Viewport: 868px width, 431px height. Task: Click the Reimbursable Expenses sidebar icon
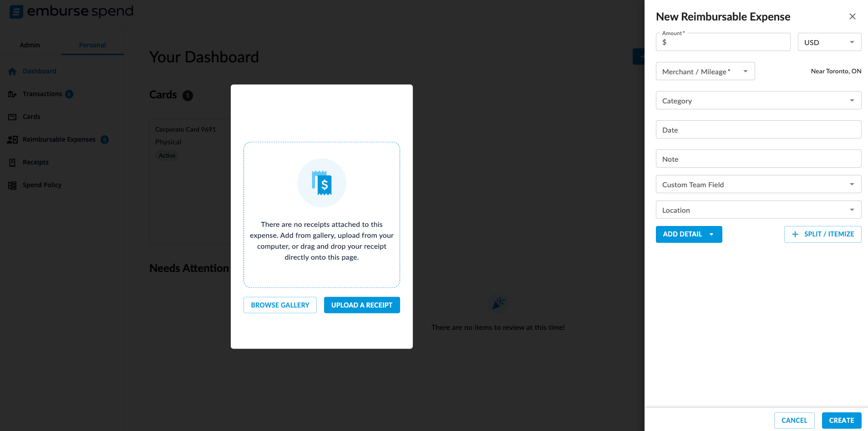click(x=12, y=140)
